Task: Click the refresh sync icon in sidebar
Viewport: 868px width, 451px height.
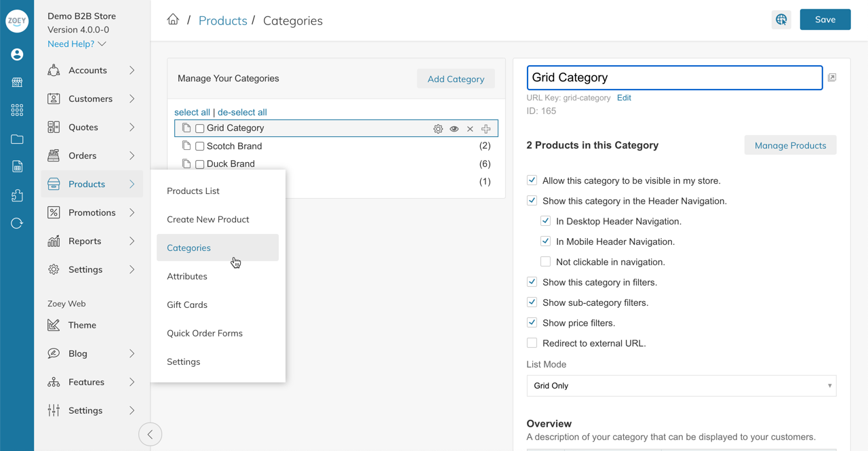Action: 17,223
